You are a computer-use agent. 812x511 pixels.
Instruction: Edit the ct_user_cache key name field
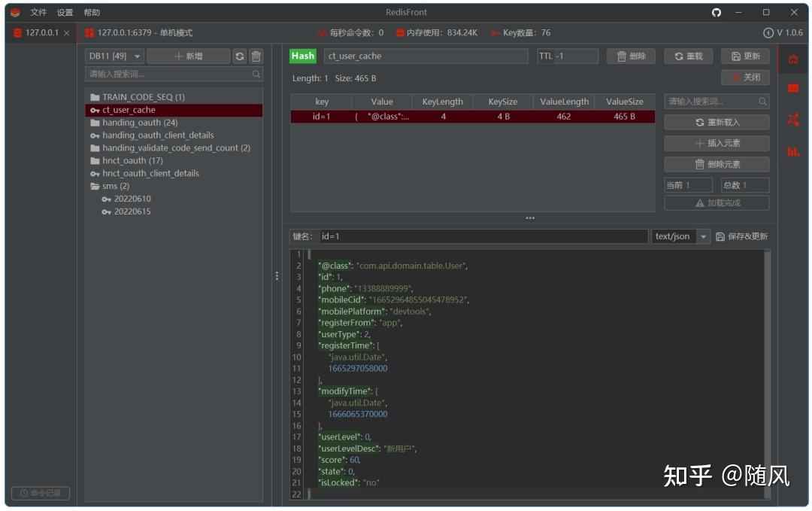pos(426,56)
